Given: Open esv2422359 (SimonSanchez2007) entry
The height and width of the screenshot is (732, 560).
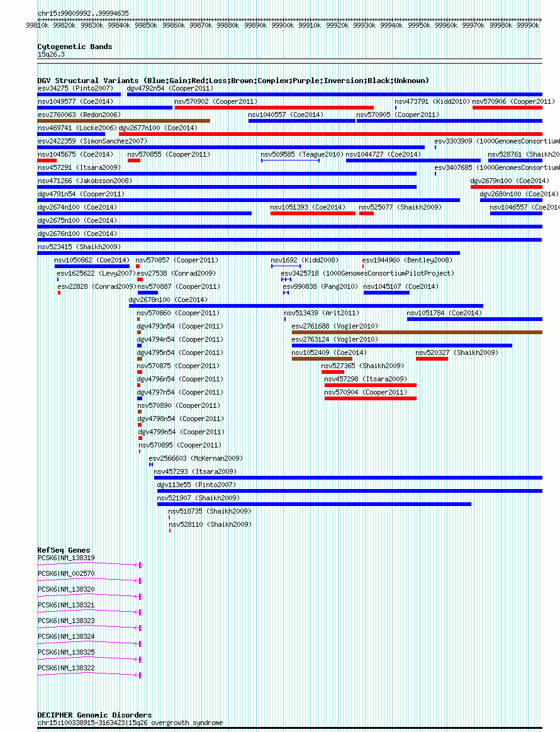Looking at the screenshot, I should click(x=92, y=141).
